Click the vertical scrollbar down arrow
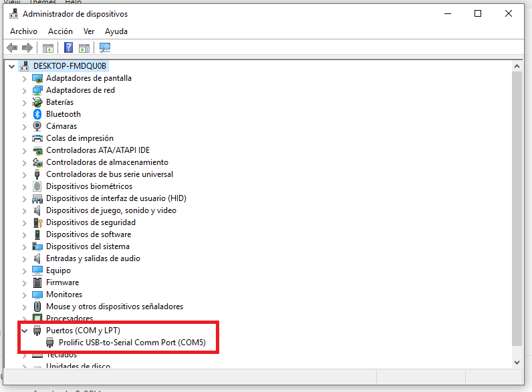This screenshot has height=392, width=532. point(517,361)
